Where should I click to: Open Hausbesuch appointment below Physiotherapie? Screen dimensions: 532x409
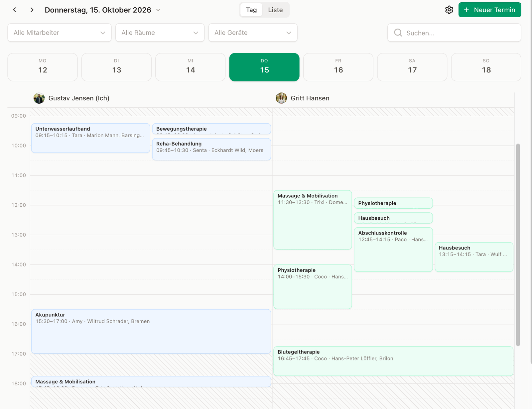(x=393, y=218)
